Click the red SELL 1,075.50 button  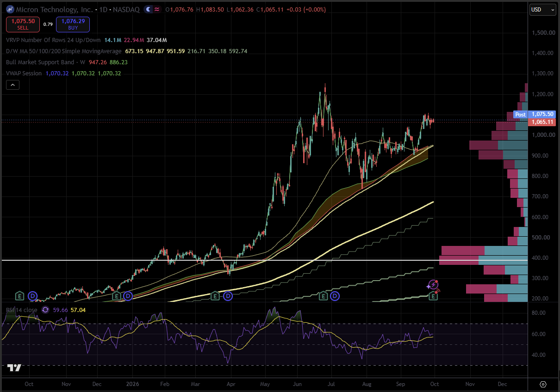[23, 24]
